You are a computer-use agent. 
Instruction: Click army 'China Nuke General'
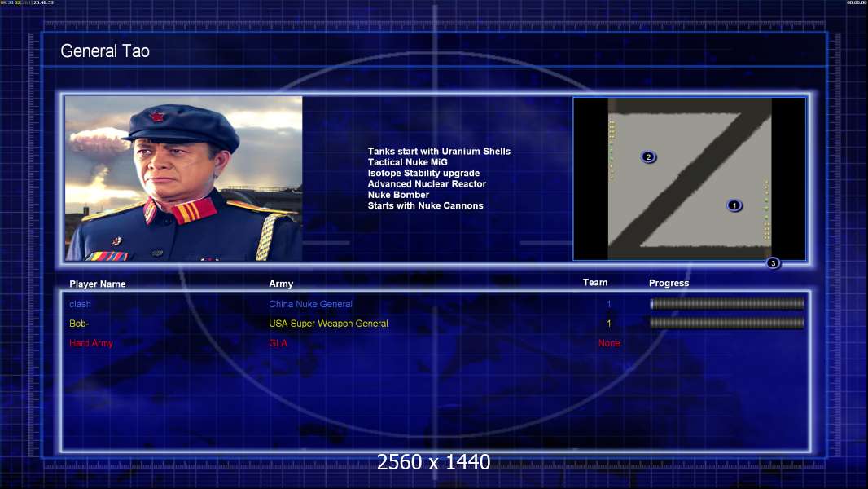(x=310, y=304)
